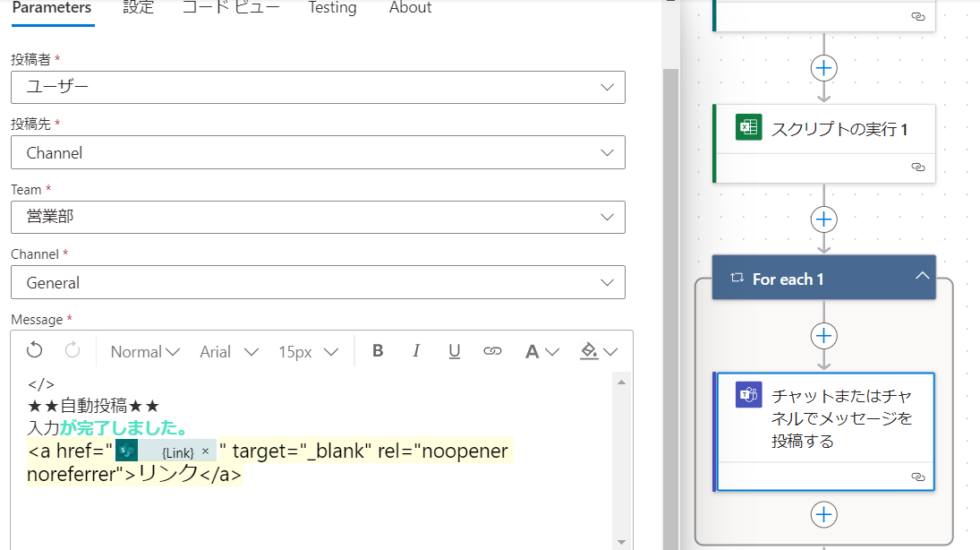Toggle the code view icon above the message text
The height and width of the screenshot is (550, 980).
coord(41,384)
